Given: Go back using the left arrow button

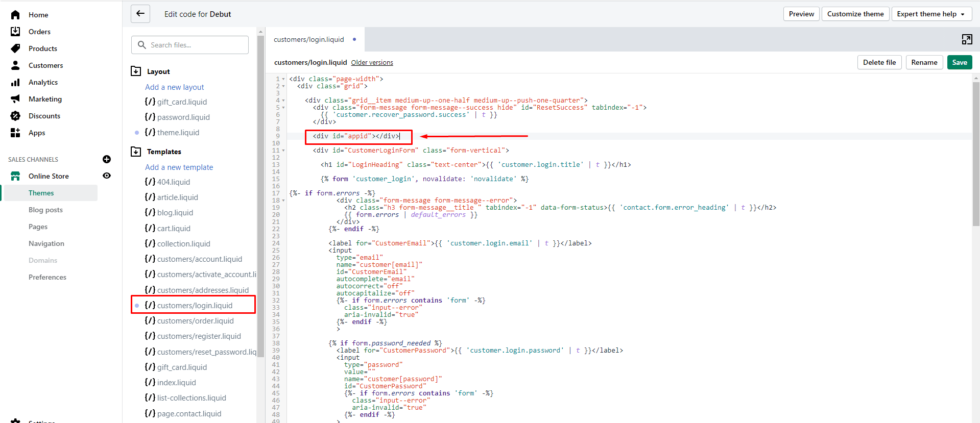Looking at the screenshot, I should tap(140, 14).
